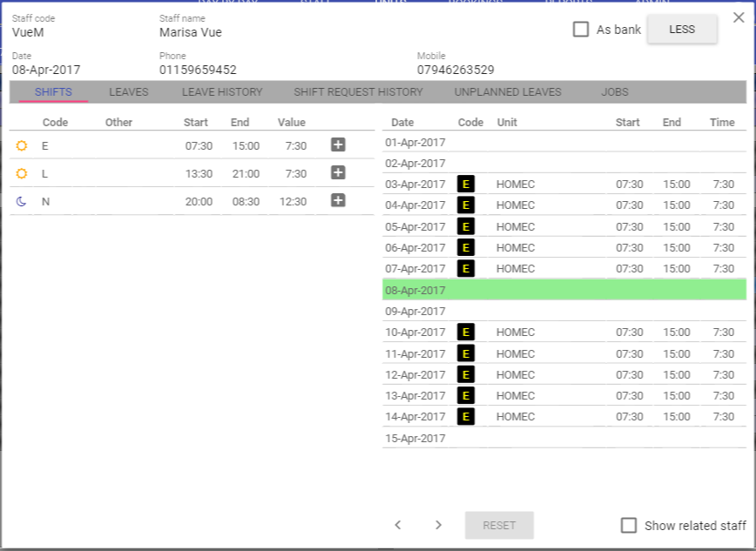756x551 pixels.
Task: Open the Unplanned Leaves tab
Action: pyautogui.click(x=508, y=92)
